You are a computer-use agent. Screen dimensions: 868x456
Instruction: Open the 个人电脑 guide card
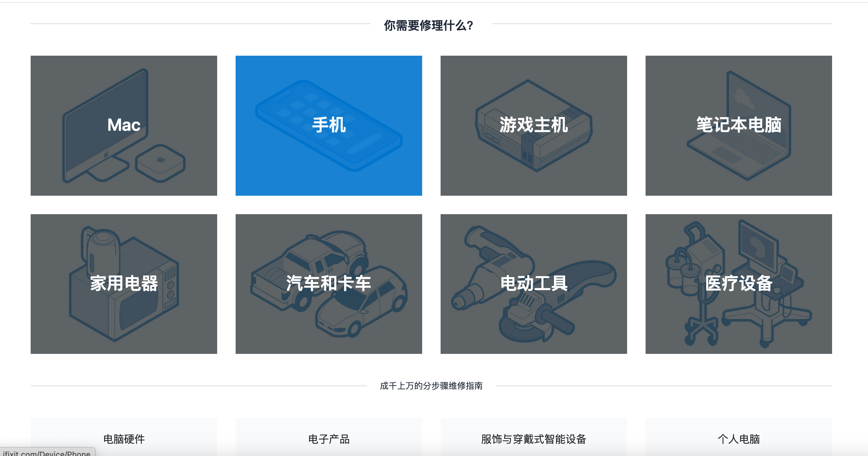pyautogui.click(x=738, y=439)
